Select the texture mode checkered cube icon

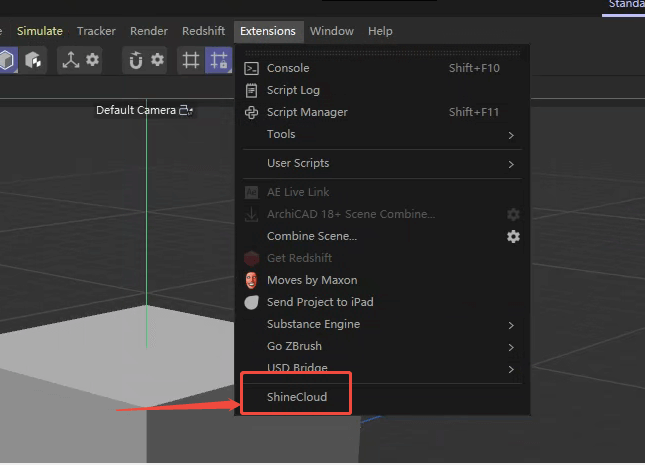point(33,60)
